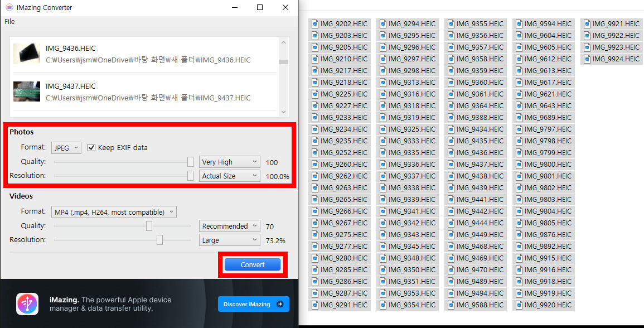The height and width of the screenshot is (328, 644).
Task: Select the IMG_9921.HEIC file icon
Action: pyautogui.click(x=587, y=24)
